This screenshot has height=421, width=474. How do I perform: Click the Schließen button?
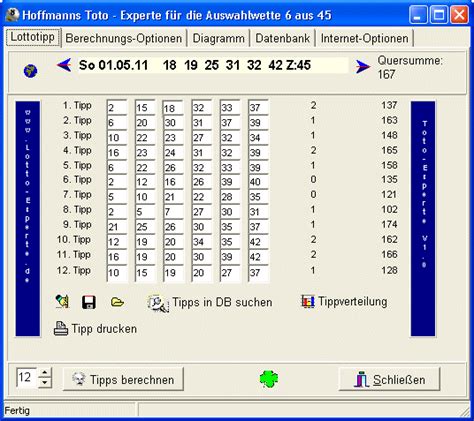point(389,379)
